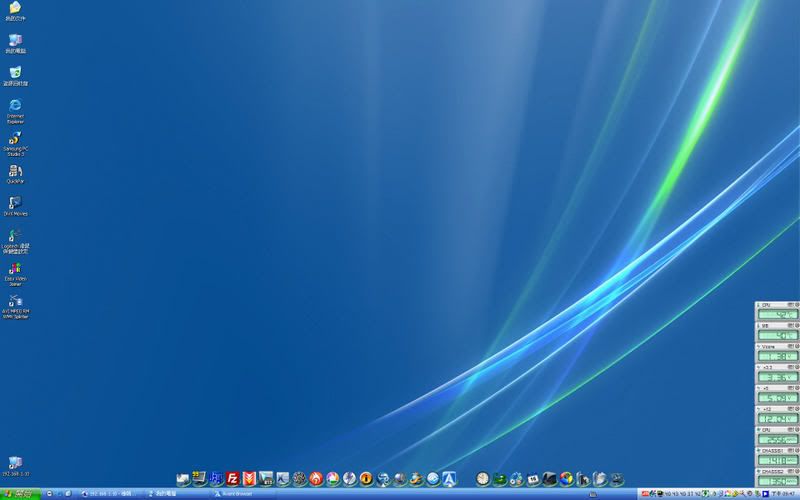Open the clock icon in the dock
This screenshot has height=500, width=800.
(x=483, y=479)
